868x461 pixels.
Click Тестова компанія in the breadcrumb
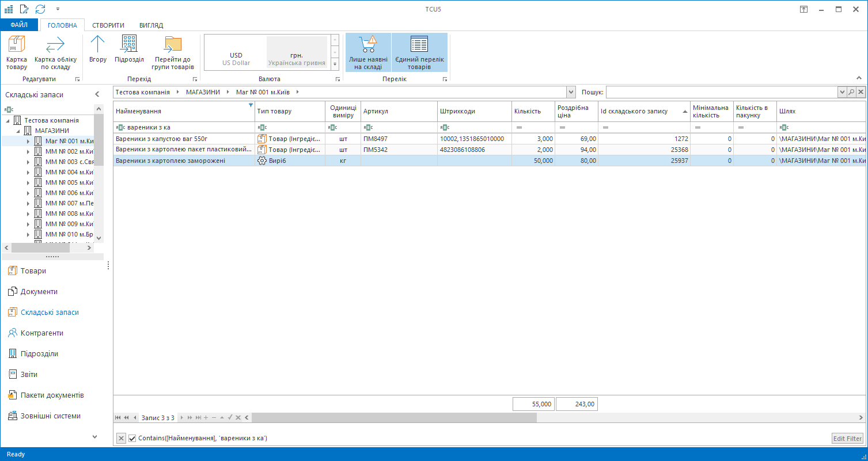click(142, 92)
